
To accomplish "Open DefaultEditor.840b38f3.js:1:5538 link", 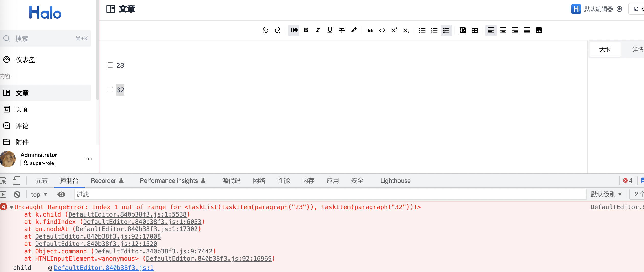I will pyautogui.click(x=128, y=214).
